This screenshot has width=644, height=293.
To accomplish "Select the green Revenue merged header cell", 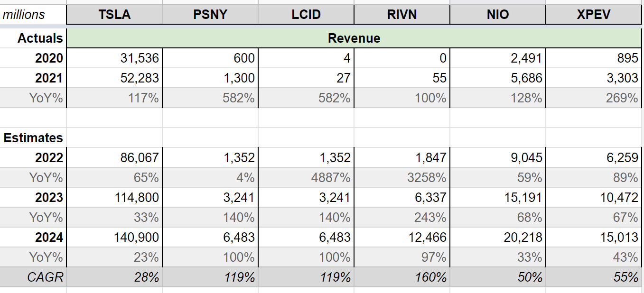I will (354, 38).
